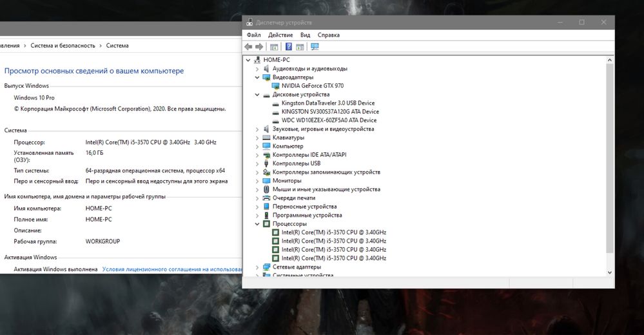Expand the Программные устройства node
Image resolution: width=644 pixels, height=335 pixels.
click(257, 216)
